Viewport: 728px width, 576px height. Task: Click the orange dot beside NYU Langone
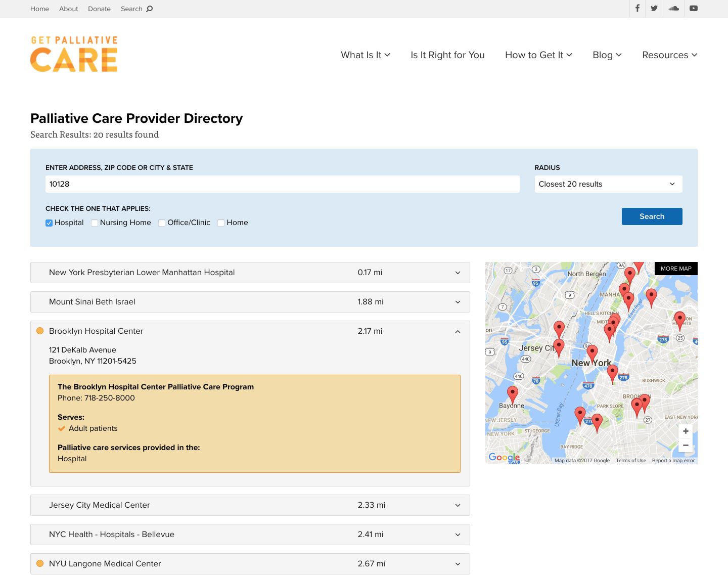pyautogui.click(x=40, y=563)
